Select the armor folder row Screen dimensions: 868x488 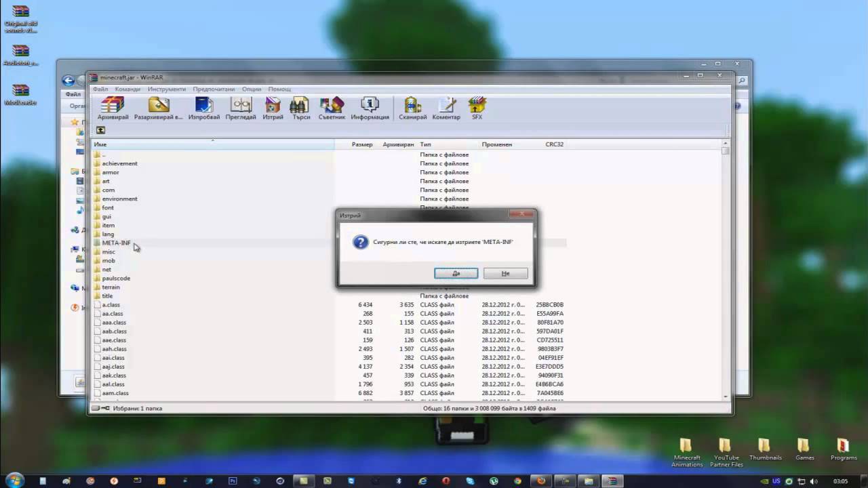click(x=329, y=172)
